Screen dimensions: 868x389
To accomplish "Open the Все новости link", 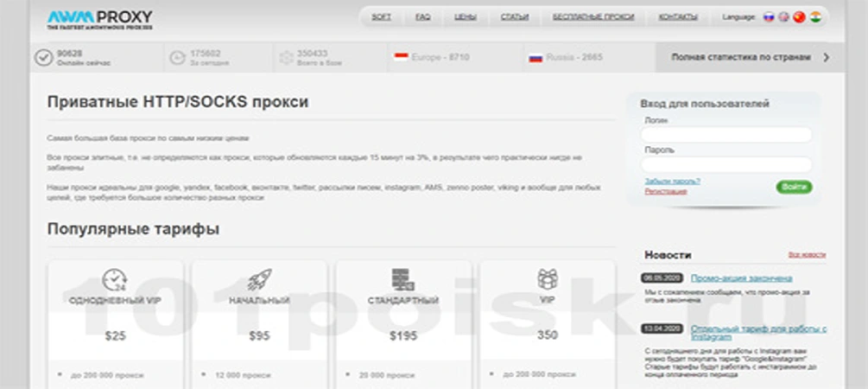I will 807,255.
